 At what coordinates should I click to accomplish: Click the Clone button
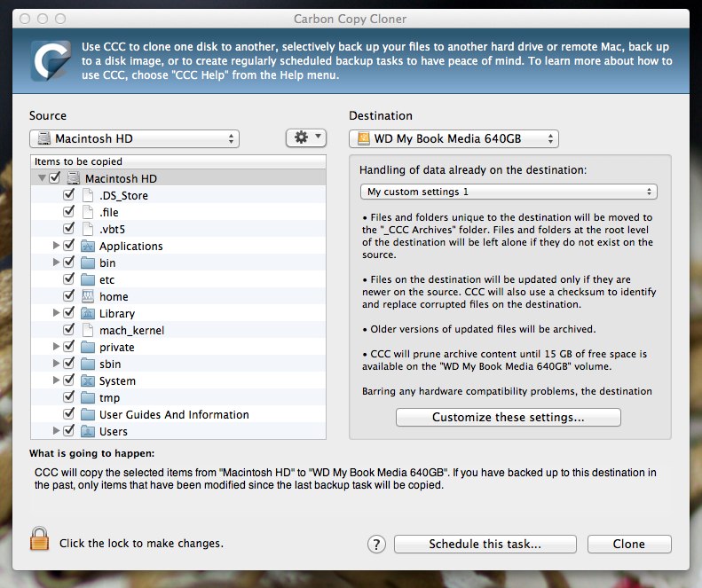click(629, 545)
